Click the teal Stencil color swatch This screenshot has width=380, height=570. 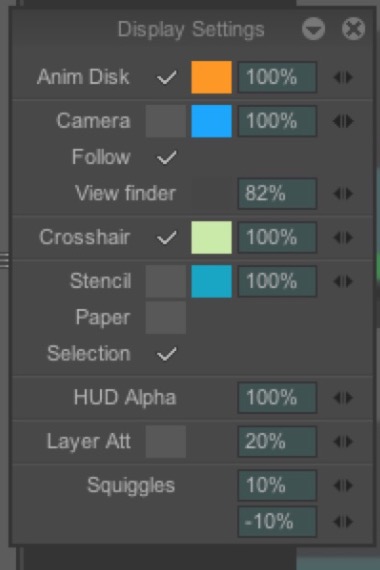212,281
